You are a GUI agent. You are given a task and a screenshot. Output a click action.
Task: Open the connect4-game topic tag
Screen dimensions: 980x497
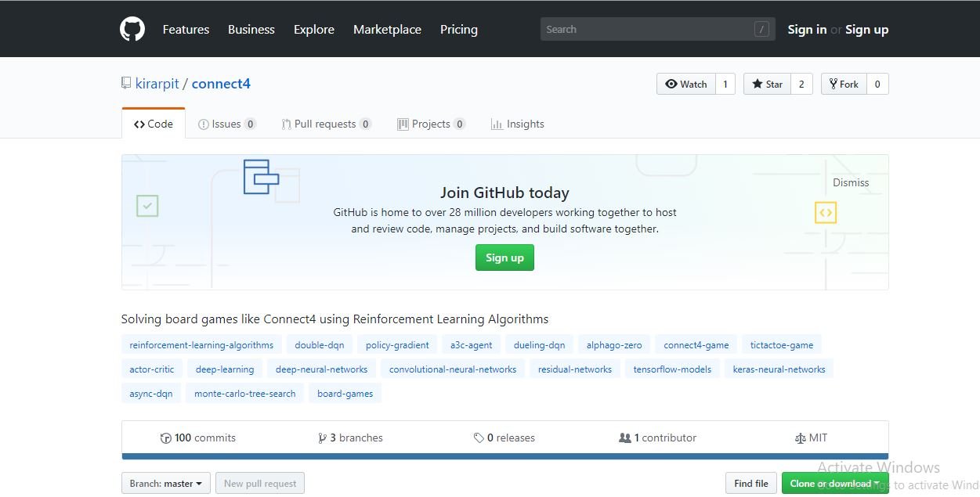click(x=696, y=345)
